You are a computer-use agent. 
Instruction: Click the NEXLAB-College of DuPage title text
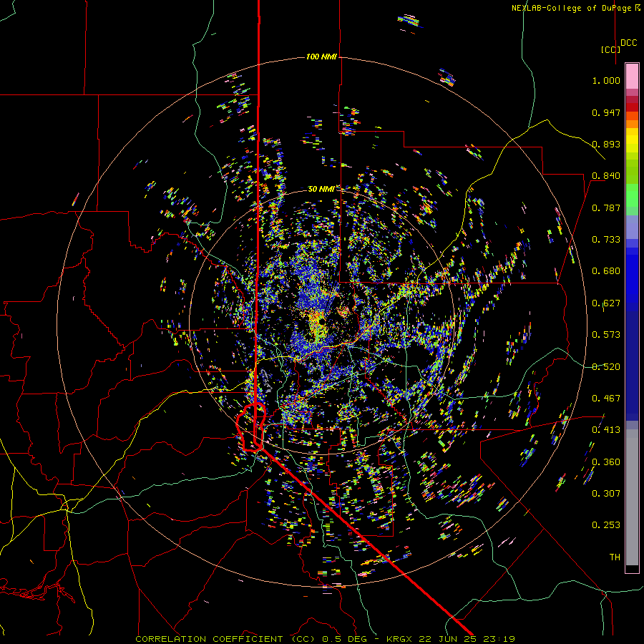(x=575, y=8)
